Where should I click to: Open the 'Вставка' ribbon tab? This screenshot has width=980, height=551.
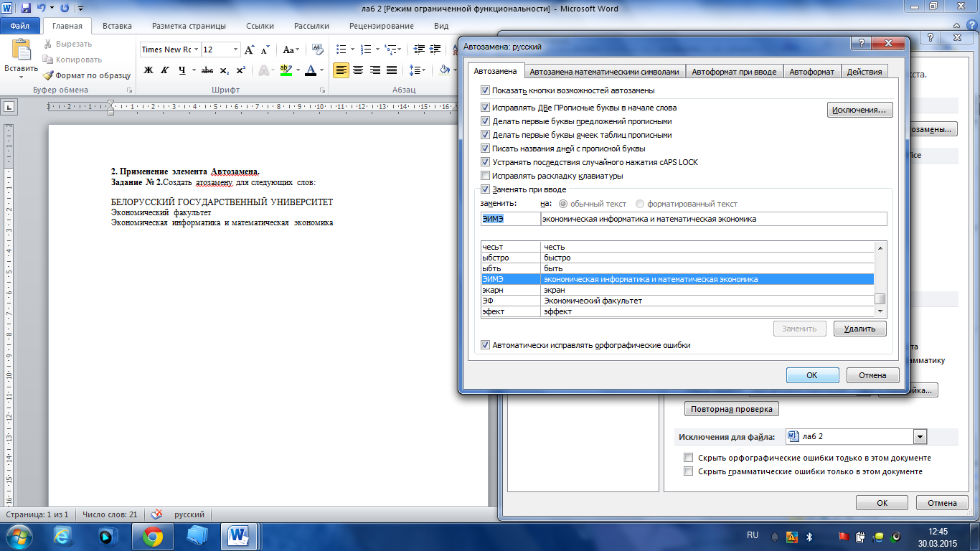point(117,26)
